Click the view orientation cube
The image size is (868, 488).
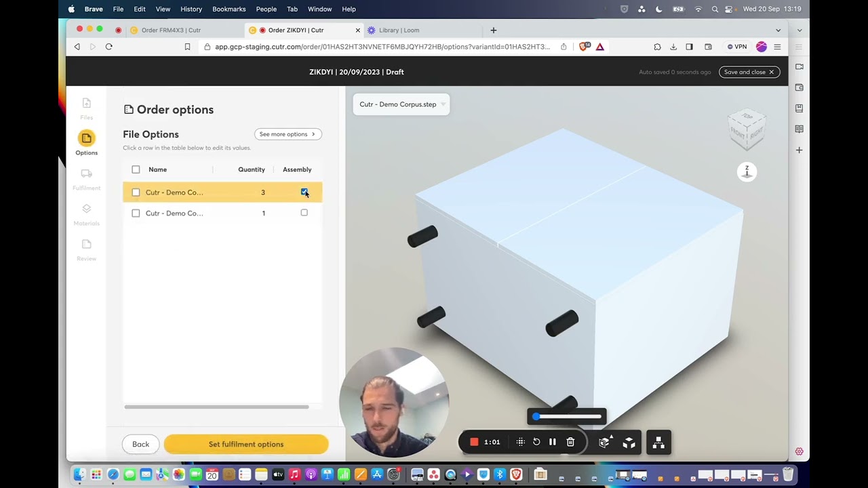(x=747, y=129)
